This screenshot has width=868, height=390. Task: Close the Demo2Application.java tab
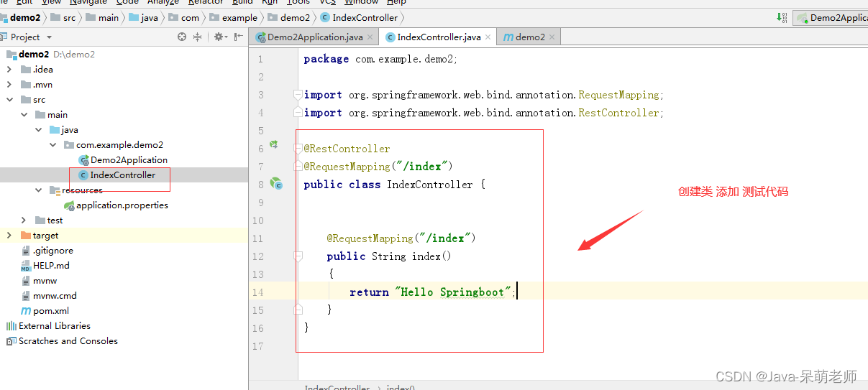point(370,37)
